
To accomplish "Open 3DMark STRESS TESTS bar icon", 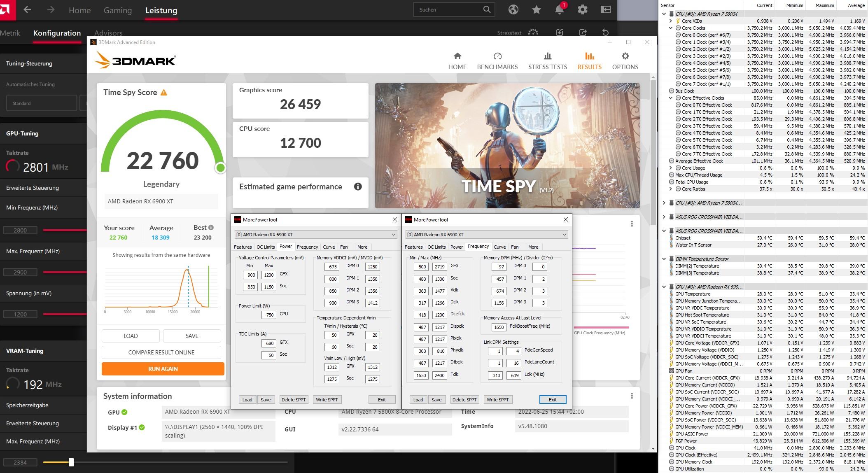I will point(547,56).
